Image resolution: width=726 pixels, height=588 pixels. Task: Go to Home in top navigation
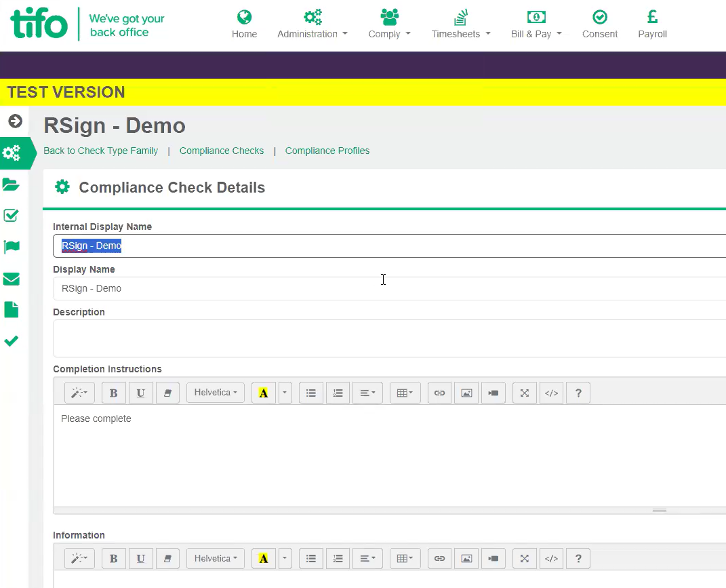245,24
